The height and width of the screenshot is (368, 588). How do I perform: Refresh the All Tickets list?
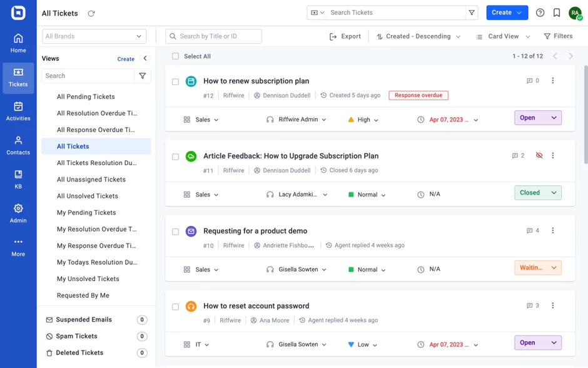[x=90, y=13]
